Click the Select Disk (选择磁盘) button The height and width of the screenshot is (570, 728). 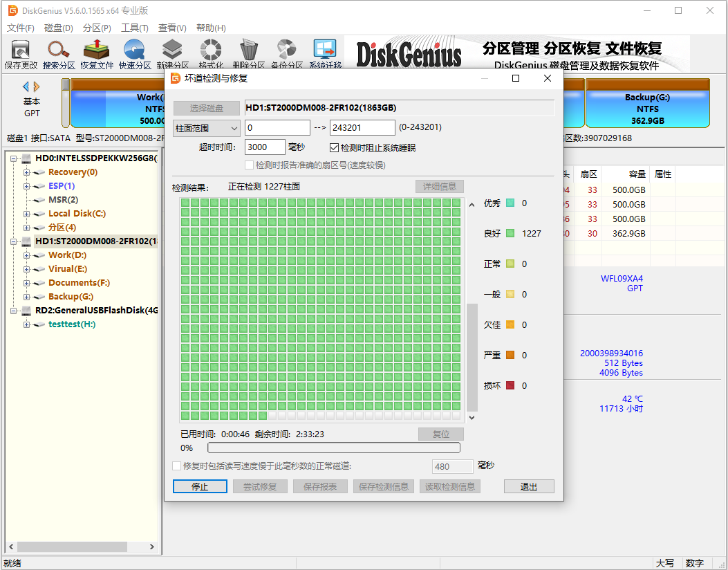pyautogui.click(x=207, y=108)
